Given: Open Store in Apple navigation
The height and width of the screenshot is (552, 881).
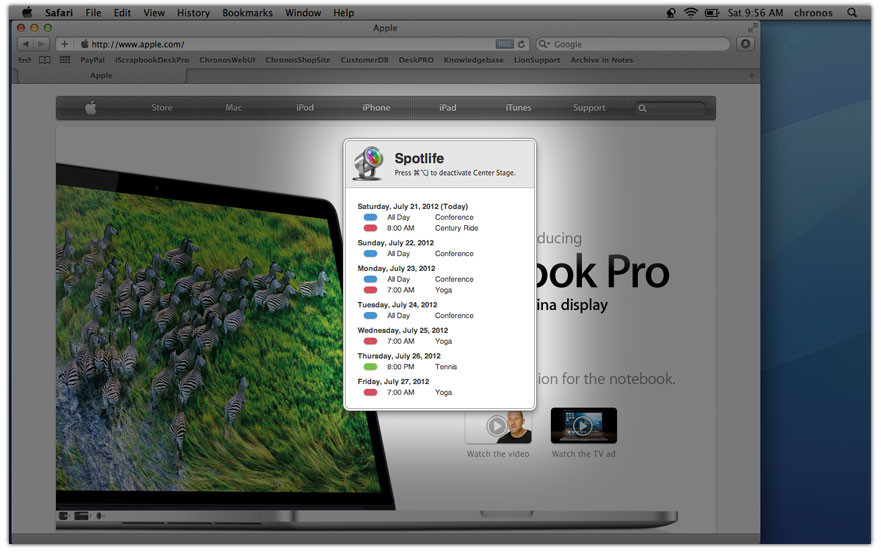Looking at the screenshot, I should click(162, 107).
